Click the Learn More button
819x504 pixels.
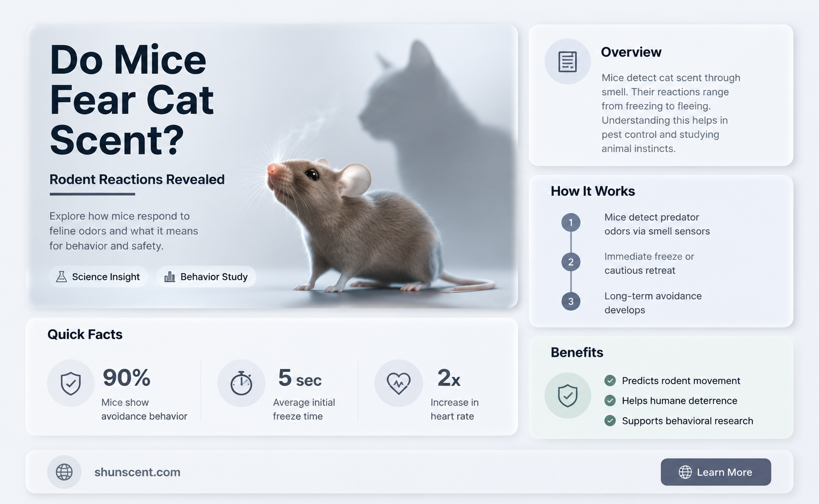(716, 472)
